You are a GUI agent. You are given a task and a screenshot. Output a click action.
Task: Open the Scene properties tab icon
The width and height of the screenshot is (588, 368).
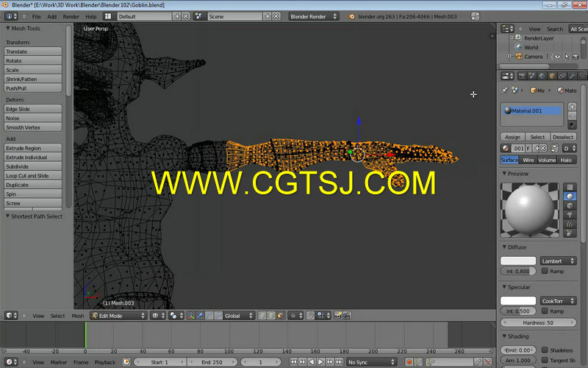(x=531, y=77)
